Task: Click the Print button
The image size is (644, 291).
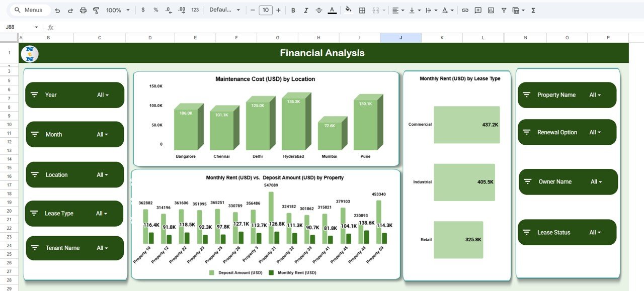Action: point(83,10)
